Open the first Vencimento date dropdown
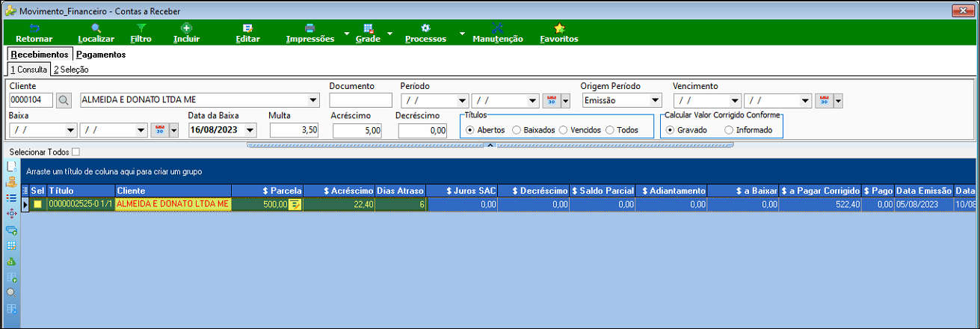This screenshot has height=329, width=980. 735,100
